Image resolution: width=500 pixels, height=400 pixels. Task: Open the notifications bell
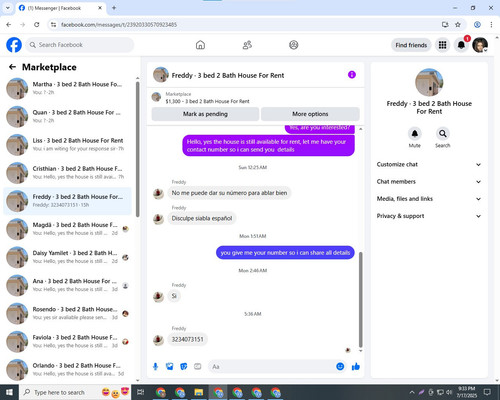[x=461, y=45]
